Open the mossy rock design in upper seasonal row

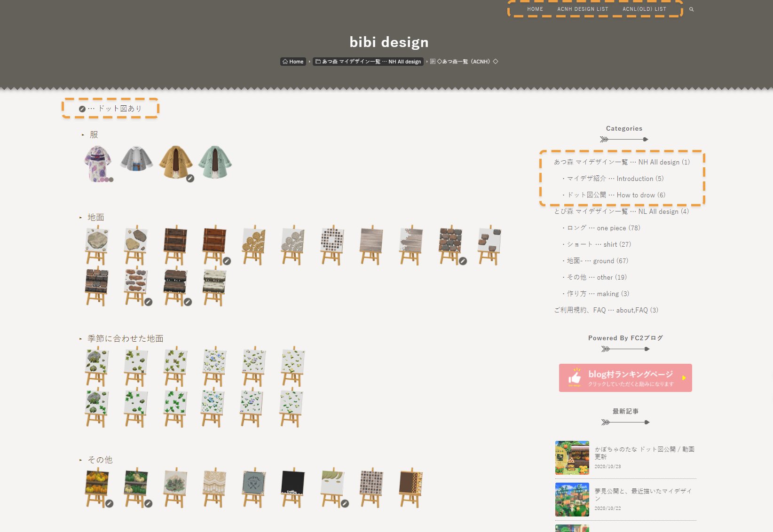click(x=97, y=366)
